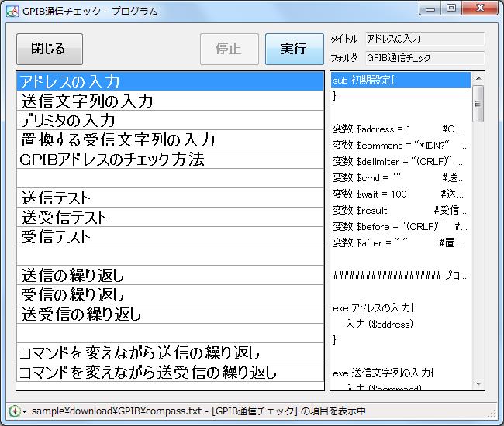Open the dropdown arrow beside status icon
Viewport: 504px width, 426px height.
pos(24,412)
